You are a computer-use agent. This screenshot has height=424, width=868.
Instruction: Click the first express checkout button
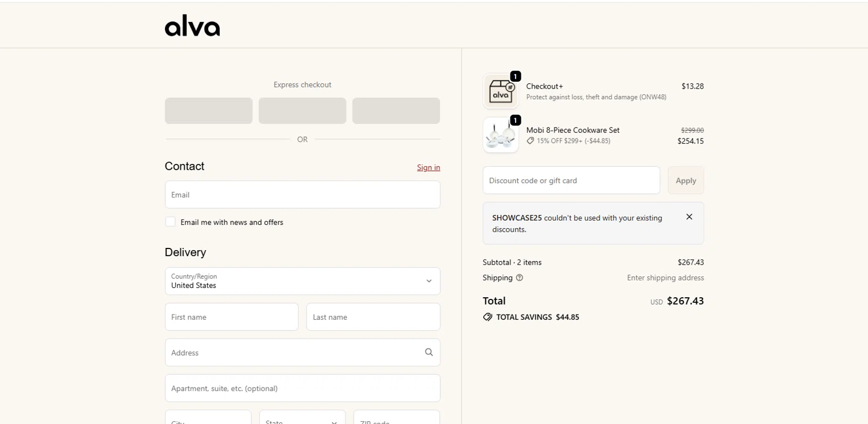tap(209, 111)
